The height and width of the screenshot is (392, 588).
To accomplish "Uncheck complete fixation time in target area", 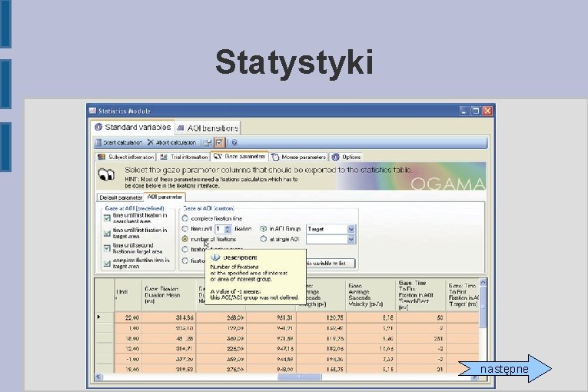I will pyautogui.click(x=107, y=264).
